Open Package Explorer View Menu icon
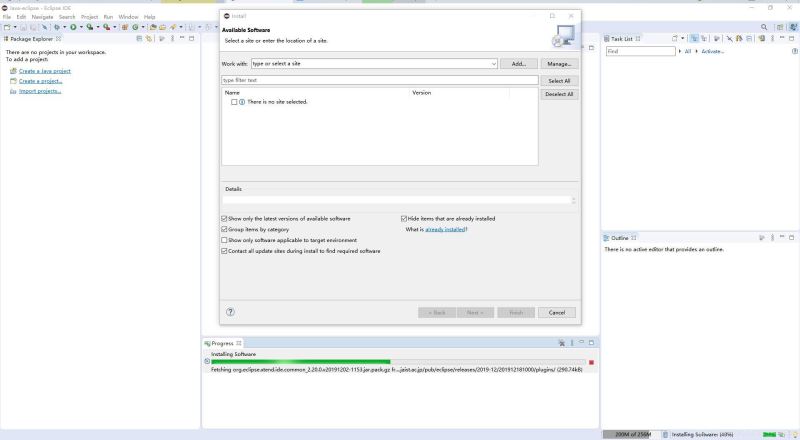The height and width of the screenshot is (440, 800). click(172, 38)
